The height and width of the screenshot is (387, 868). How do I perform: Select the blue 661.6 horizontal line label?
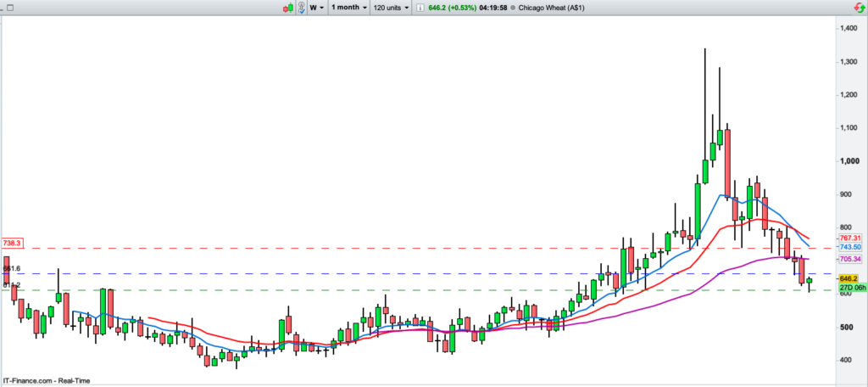click(10, 268)
